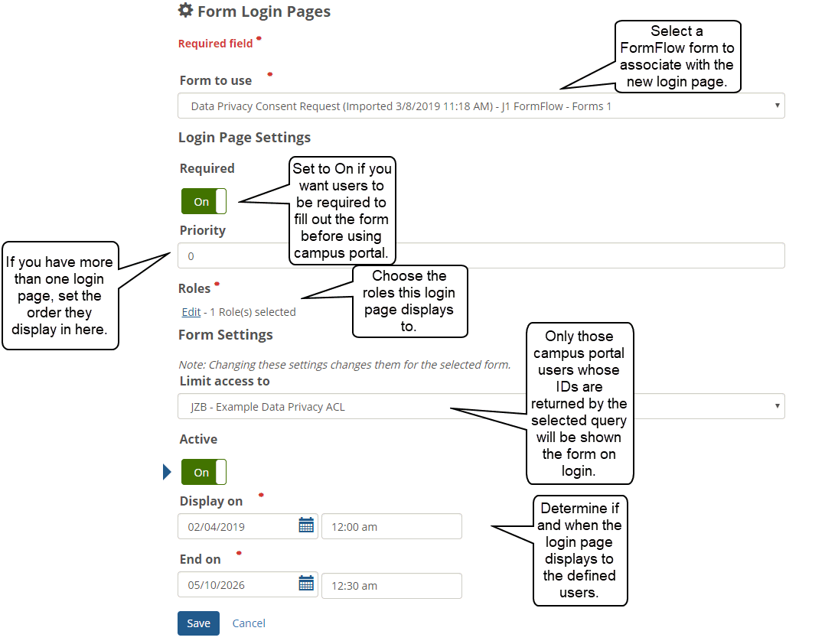Open the End on date picker calendar icon
Screen dimensions: 825x644
pos(305,584)
